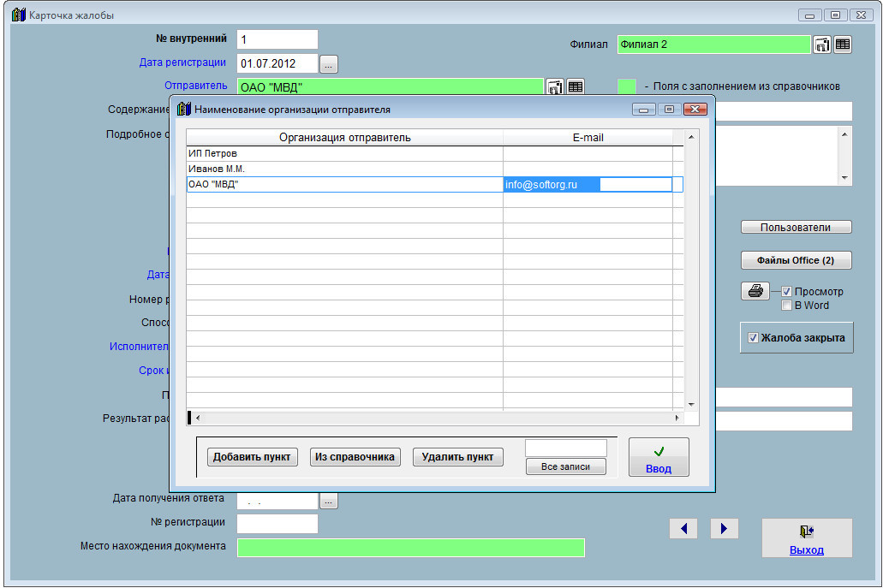Viewport: 883px width, 588px height.
Task: Click the grid horizontal scrollbar right arrow
Action: click(677, 418)
